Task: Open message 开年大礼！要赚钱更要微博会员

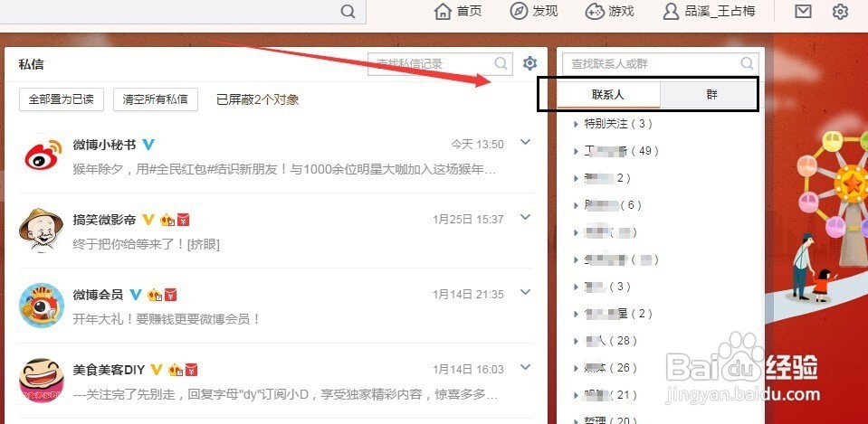Action: pyautogui.click(x=167, y=319)
